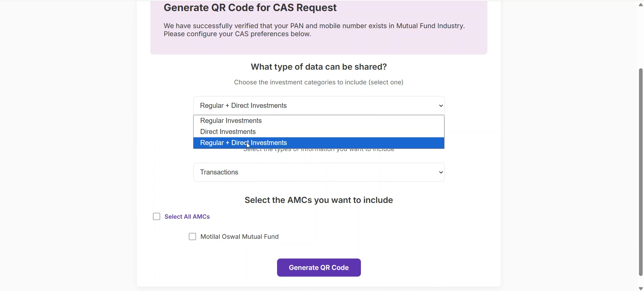
Task: Click the scrollbar up arrow
Action: point(641,5)
